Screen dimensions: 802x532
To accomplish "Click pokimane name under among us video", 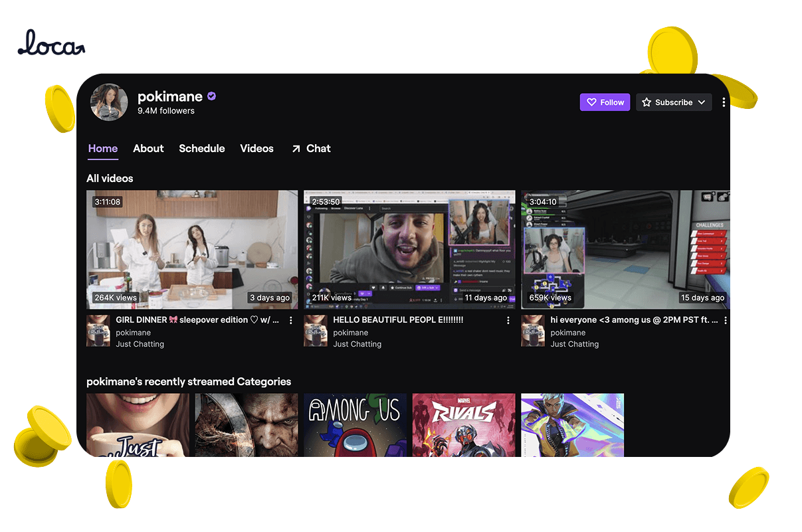I will click(567, 333).
